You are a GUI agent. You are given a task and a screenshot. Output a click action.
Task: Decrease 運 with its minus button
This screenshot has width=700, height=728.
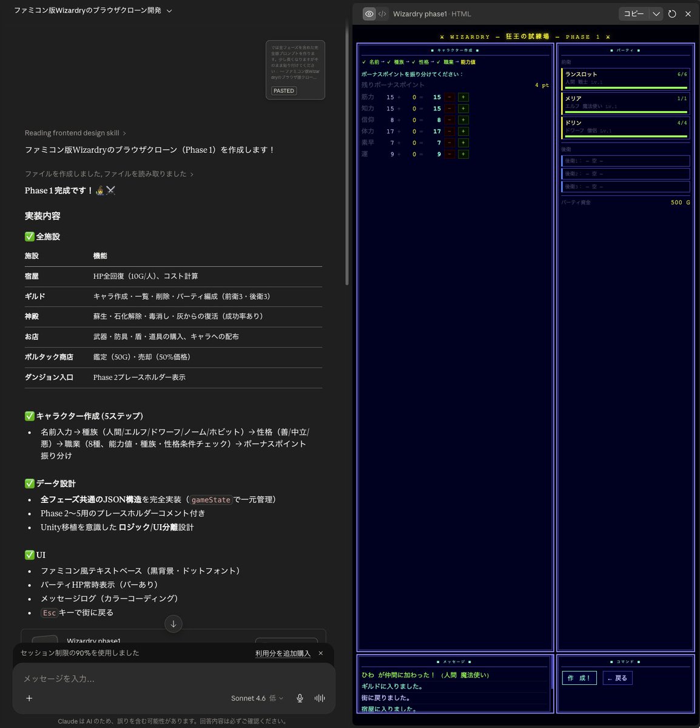tap(449, 154)
